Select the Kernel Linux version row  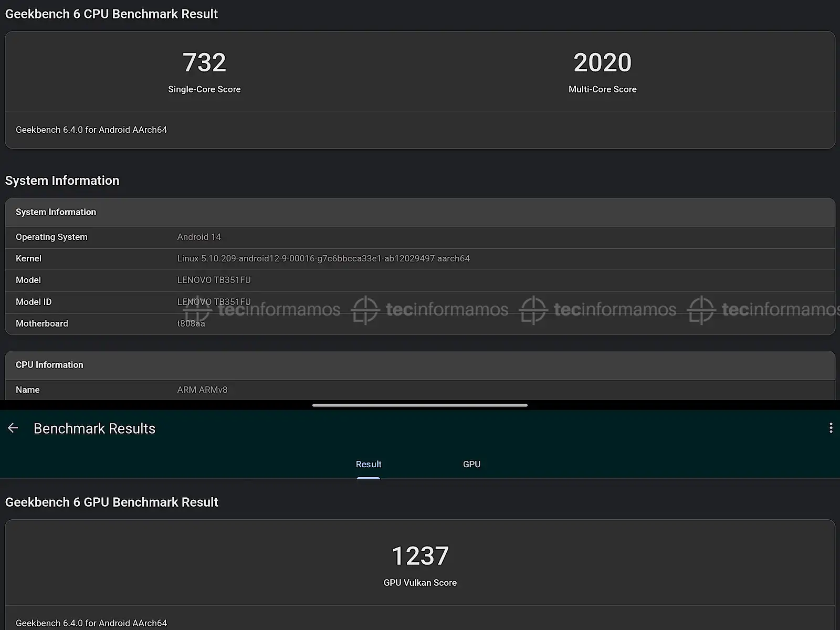coord(420,259)
